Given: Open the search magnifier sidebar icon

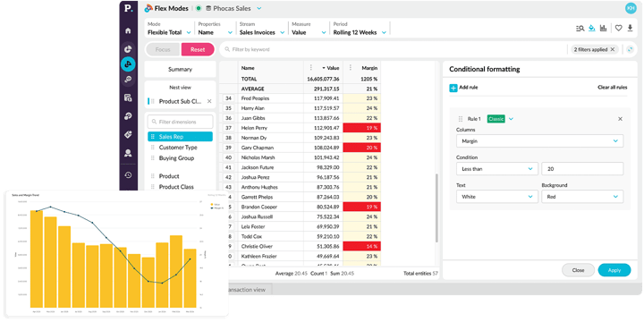Looking at the screenshot, I should (x=128, y=80).
